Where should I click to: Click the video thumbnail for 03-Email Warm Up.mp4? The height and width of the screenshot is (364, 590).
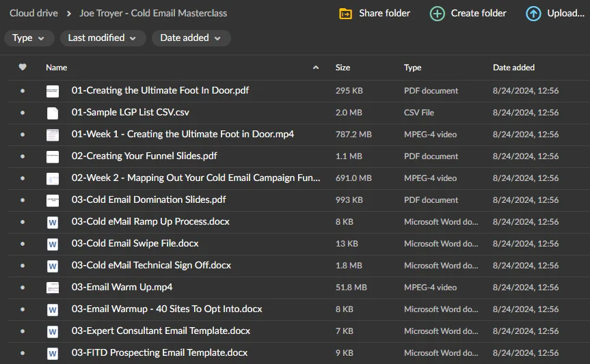53,288
